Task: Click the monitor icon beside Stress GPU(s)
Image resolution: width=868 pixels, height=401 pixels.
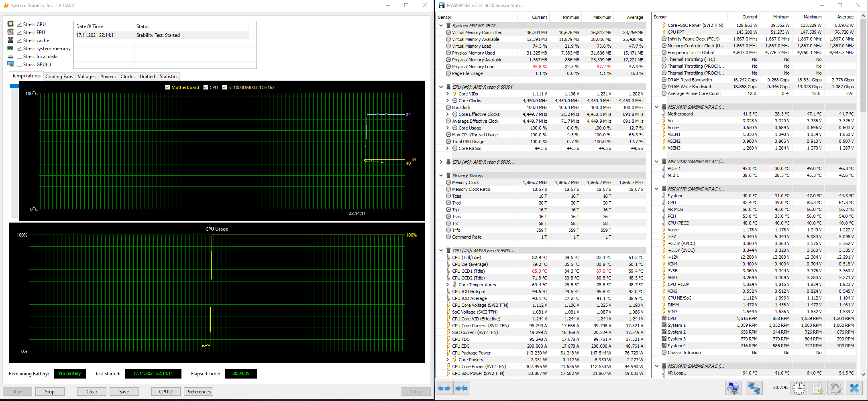Action: point(10,64)
